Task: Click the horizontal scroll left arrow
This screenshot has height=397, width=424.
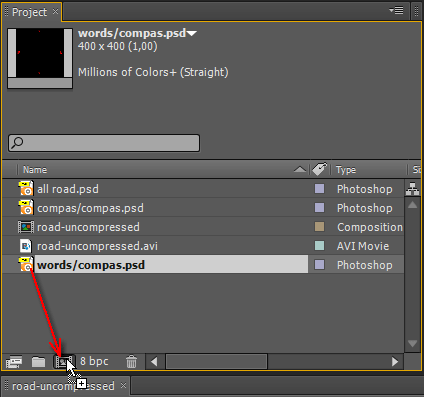Action: tap(154, 362)
